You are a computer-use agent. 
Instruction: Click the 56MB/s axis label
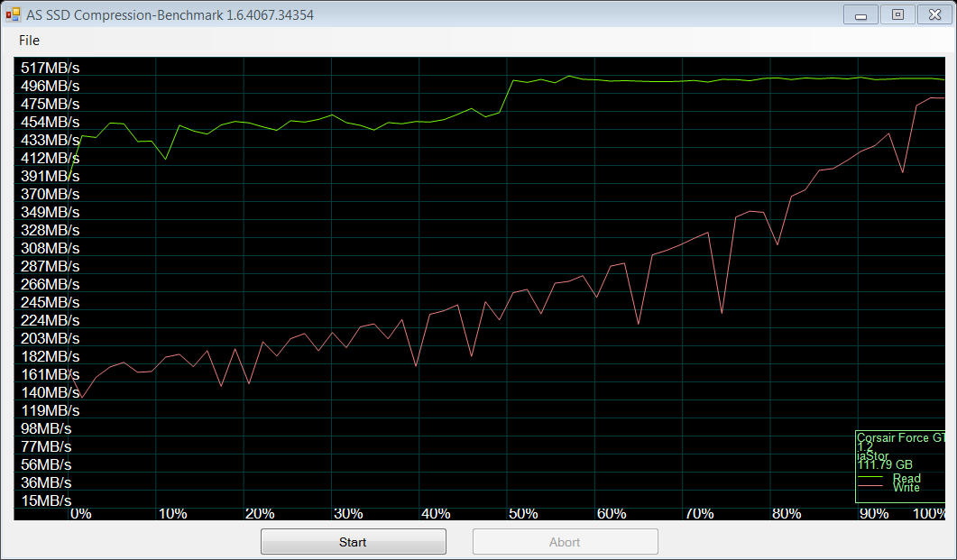coord(46,464)
